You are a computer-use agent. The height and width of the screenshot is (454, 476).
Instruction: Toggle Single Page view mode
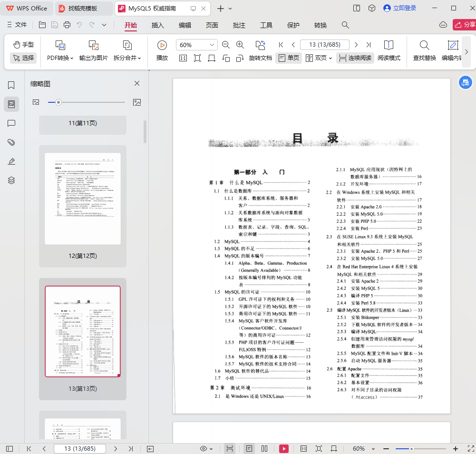click(289, 58)
